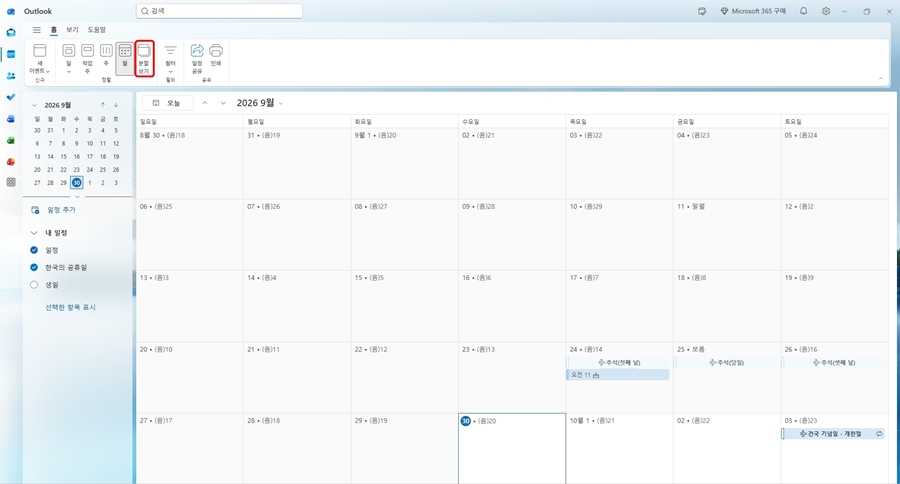
Task: Select the 10월 1 day cell
Action: [x=619, y=448]
